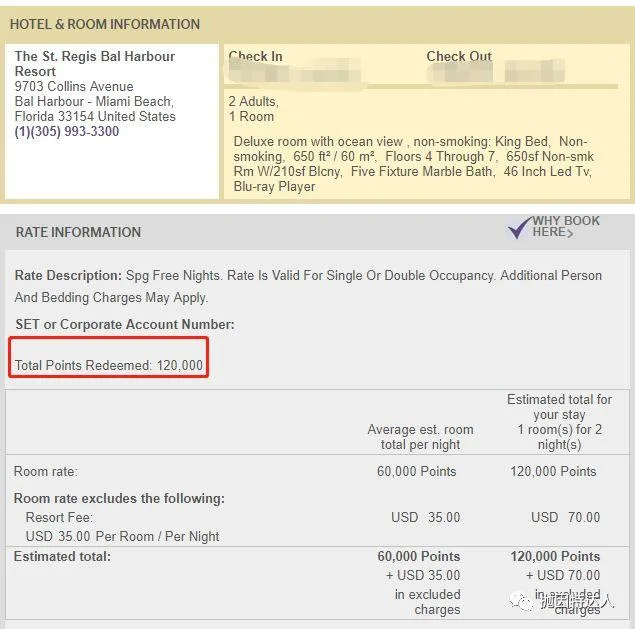The width and height of the screenshot is (635, 629).
Task: Click the SET or Corporate Account Number label
Action: [x=125, y=324]
